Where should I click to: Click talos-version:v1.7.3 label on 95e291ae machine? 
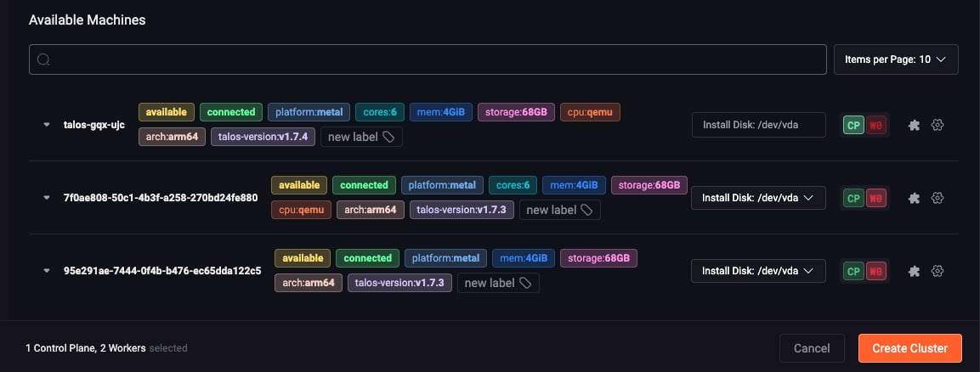tap(400, 283)
